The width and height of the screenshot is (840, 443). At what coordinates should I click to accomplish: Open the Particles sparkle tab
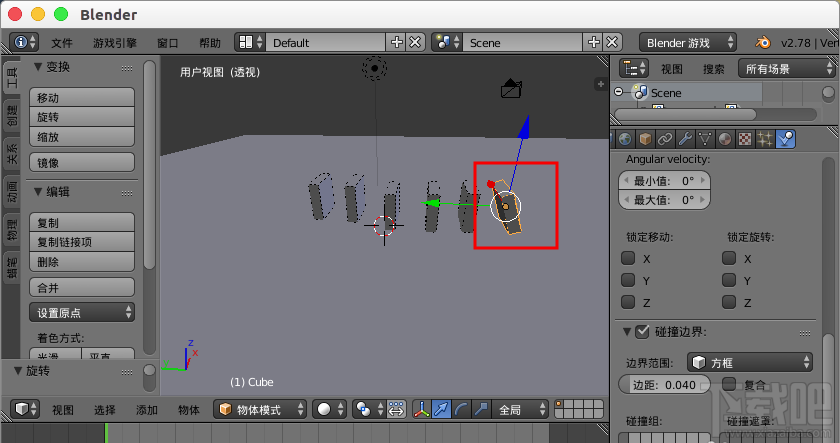(x=764, y=139)
